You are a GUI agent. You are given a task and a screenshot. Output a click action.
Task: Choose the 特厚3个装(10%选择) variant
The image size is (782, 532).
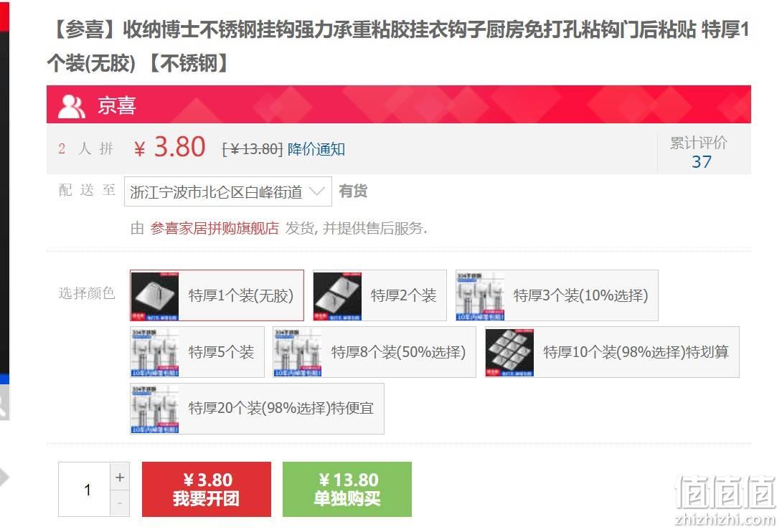[557, 295]
